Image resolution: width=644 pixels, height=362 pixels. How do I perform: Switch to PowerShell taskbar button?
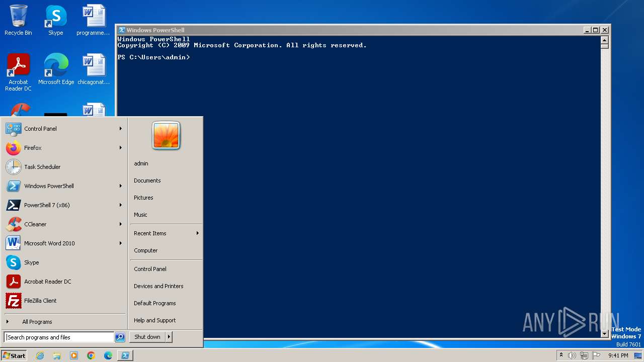(125, 355)
